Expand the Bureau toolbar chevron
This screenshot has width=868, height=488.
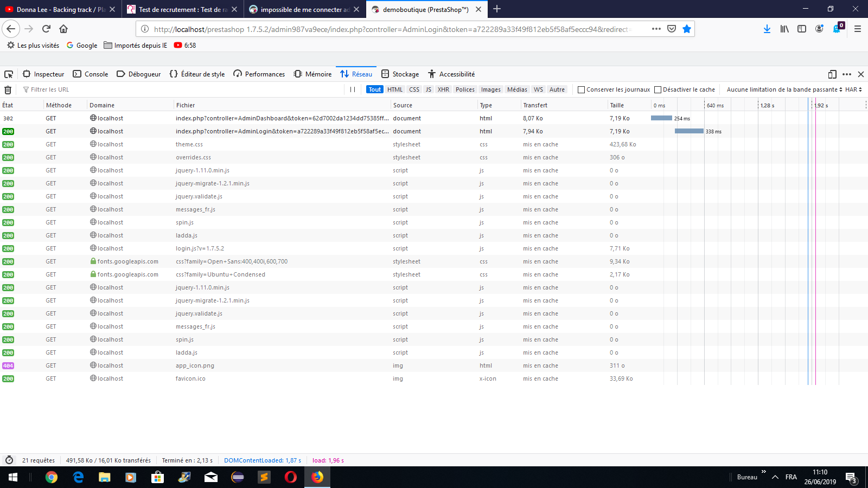click(764, 472)
